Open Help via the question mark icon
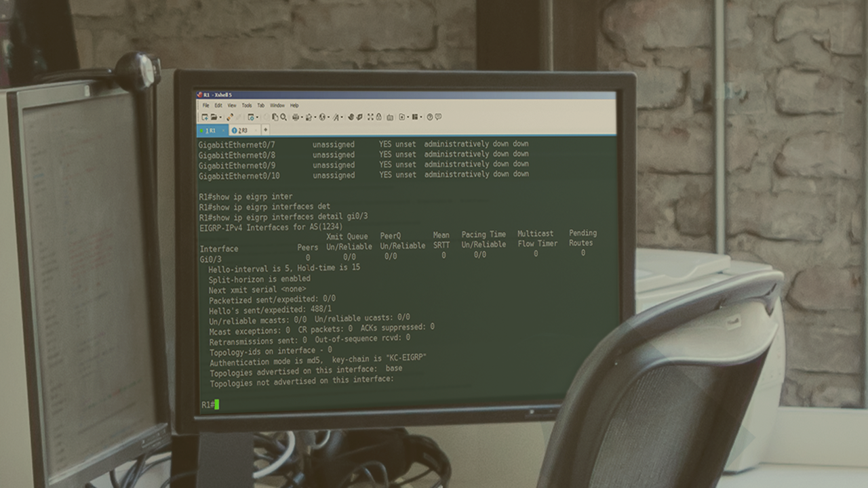The image size is (868, 488). point(429,117)
